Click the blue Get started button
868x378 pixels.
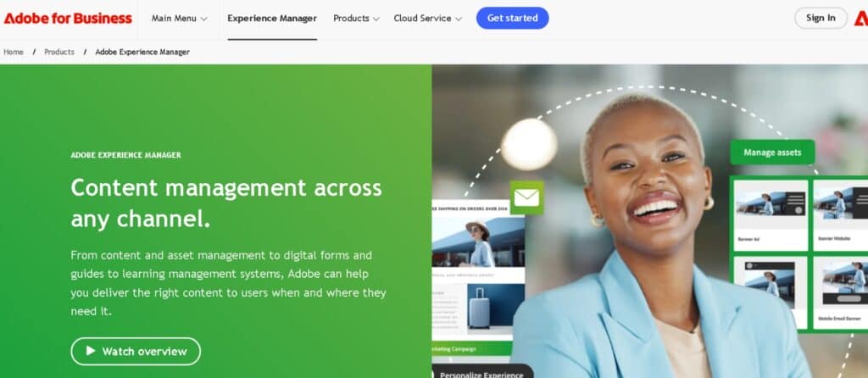click(513, 19)
